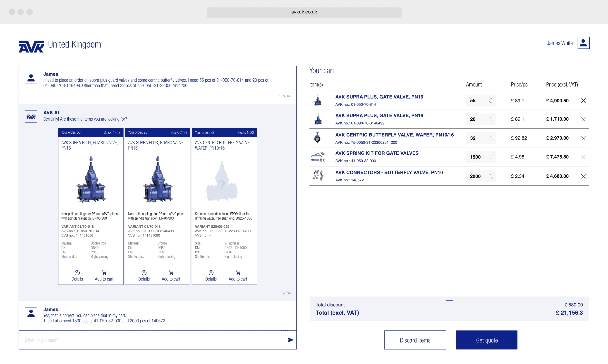The height and width of the screenshot is (364, 608).
Task: Click the 'Stock: 1022' label
Action: pyautogui.click(x=246, y=132)
